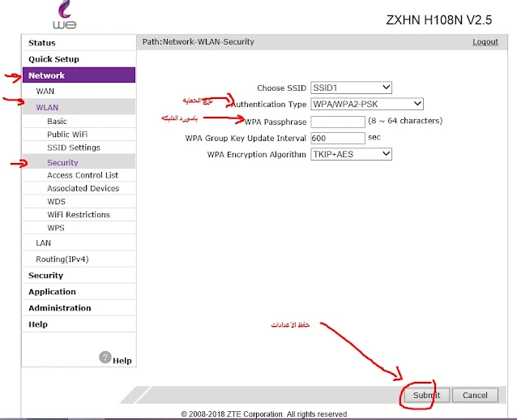Click Path:Network-WLAN-Security breadcrumb text
The width and height of the screenshot is (517, 420).
199,42
